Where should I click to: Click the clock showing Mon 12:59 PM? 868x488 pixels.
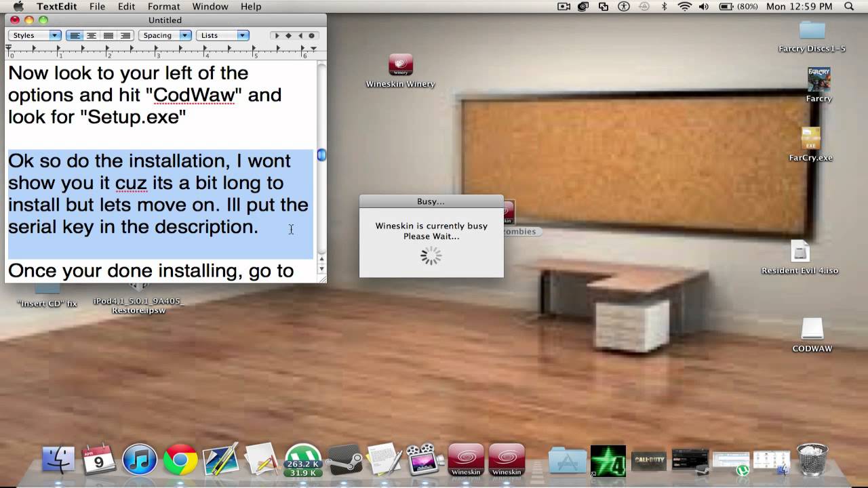[799, 6]
